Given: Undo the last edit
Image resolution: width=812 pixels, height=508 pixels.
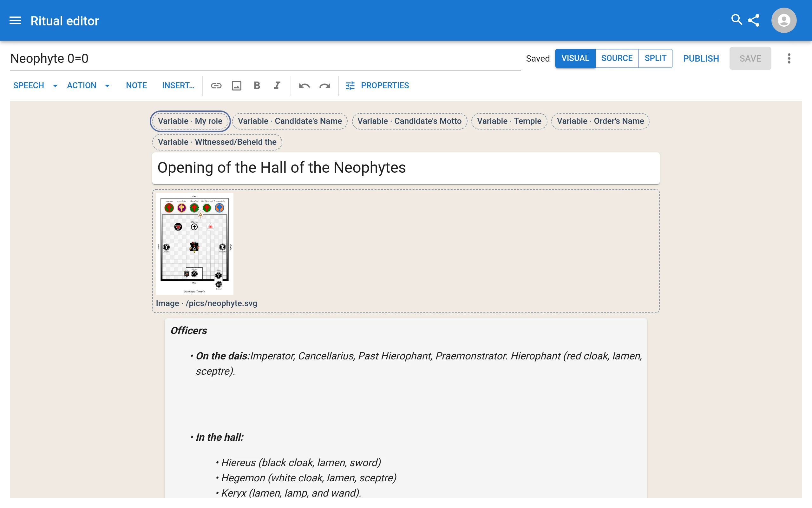Looking at the screenshot, I should click(304, 86).
